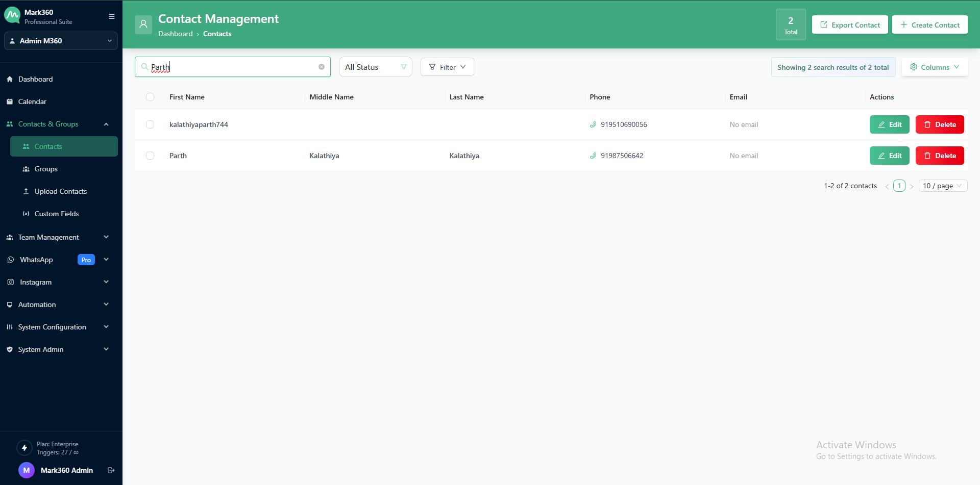Click the contact avatar icon in header

pos(143,24)
